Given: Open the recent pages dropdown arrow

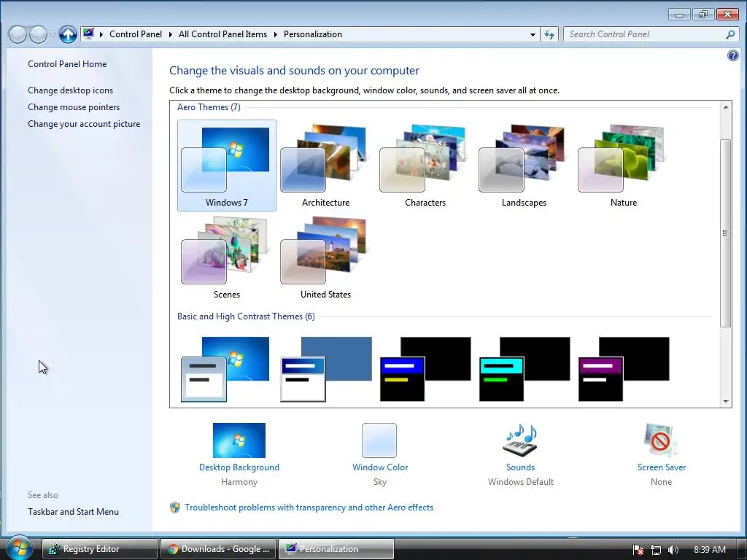Looking at the screenshot, I should click(53, 34).
